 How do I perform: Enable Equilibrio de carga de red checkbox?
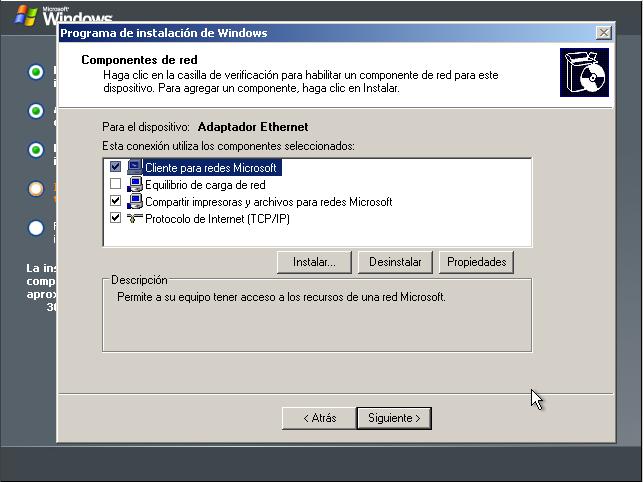click(115, 184)
